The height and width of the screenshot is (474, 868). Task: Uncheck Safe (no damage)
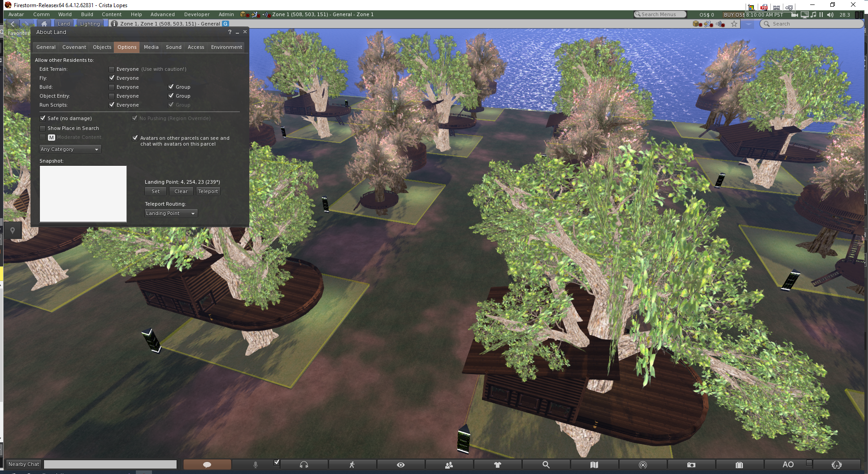(43, 118)
